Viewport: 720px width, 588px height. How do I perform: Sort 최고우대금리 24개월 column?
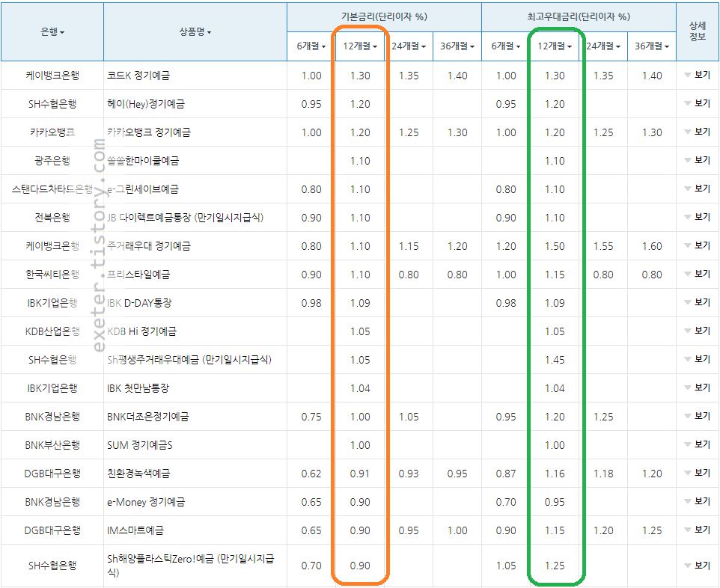pos(603,46)
